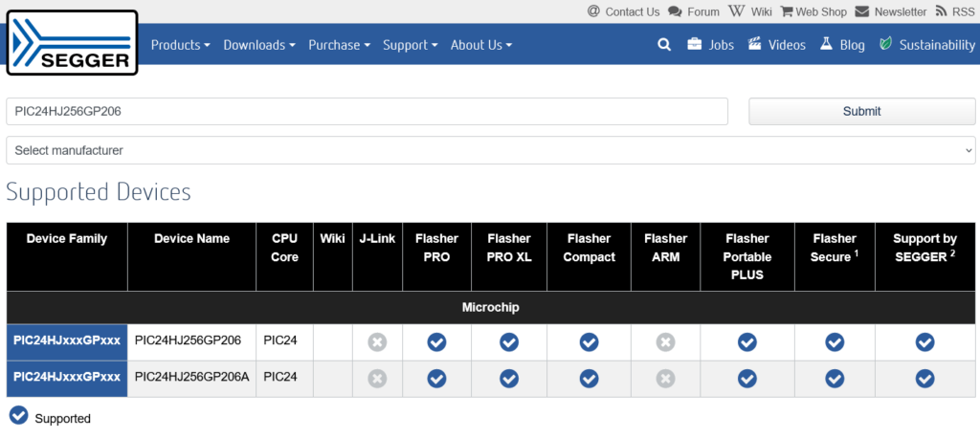Open the search magnifier icon
This screenshot has width=980, height=438.
pyautogui.click(x=664, y=45)
